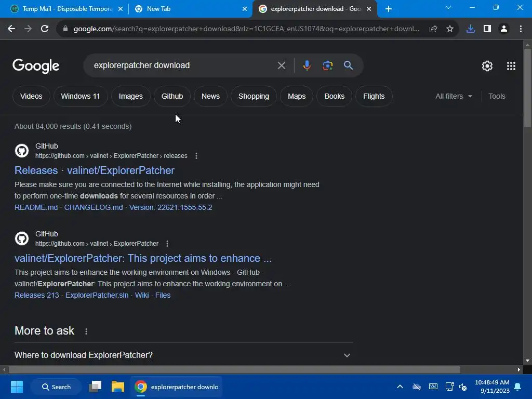Switch to Maps results
Screen dimensions: 532x399
[297, 96]
